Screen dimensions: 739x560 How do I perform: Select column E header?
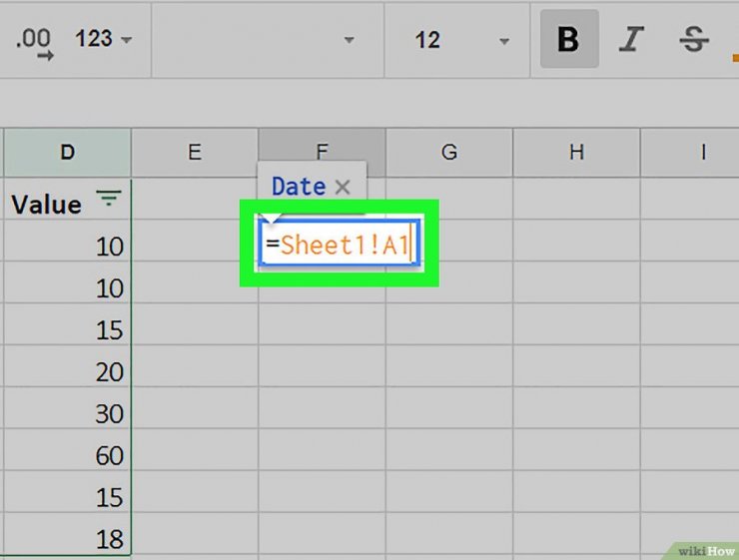click(x=195, y=152)
